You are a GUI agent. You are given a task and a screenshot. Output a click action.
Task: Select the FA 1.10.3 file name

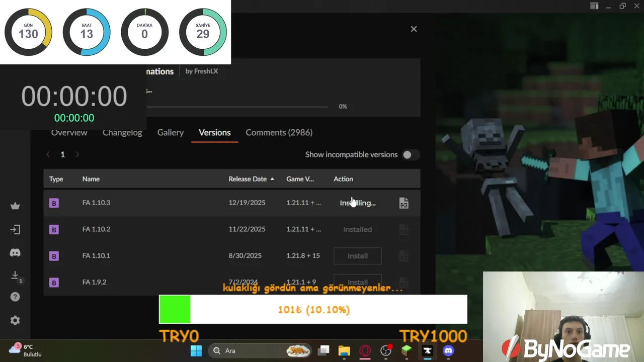[96, 203]
